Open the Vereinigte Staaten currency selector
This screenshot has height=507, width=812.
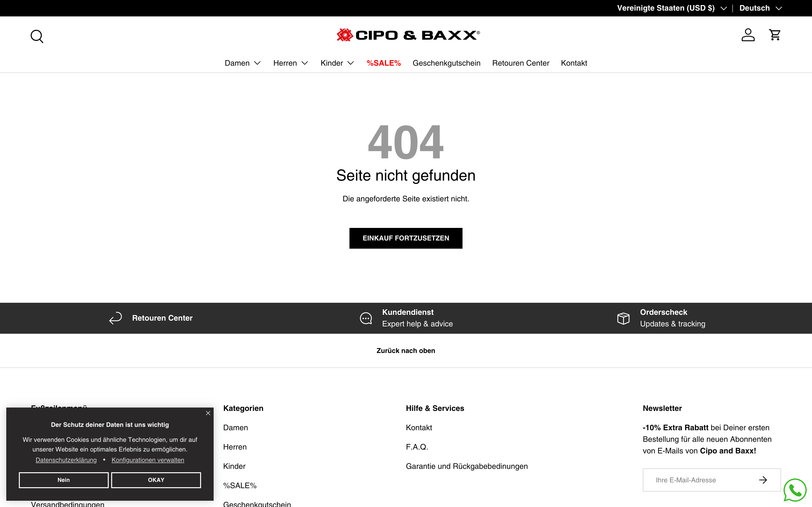tap(671, 8)
